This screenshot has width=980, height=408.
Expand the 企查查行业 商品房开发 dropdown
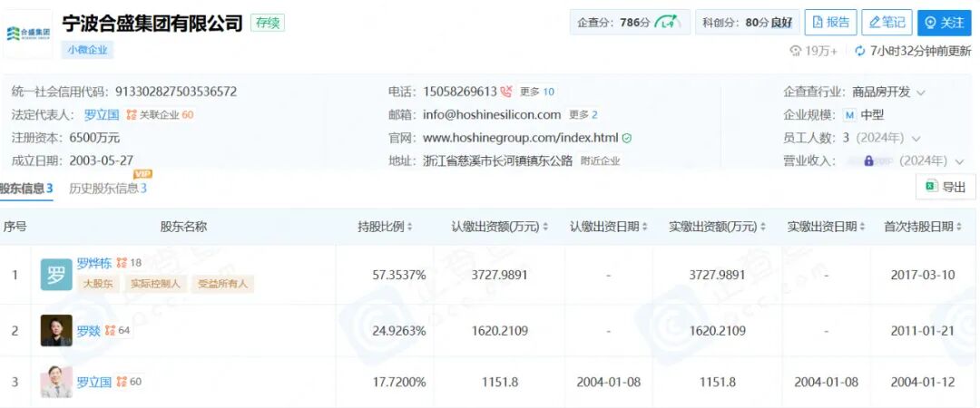pyautogui.click(x=921, y=92)
